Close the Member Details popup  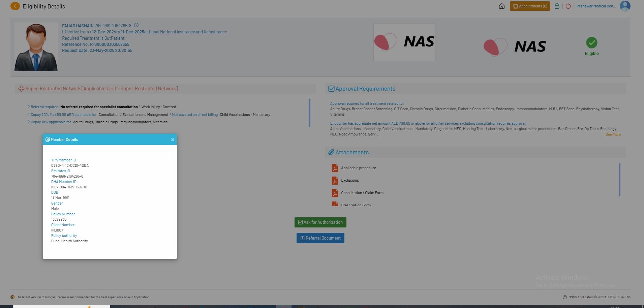173,140
